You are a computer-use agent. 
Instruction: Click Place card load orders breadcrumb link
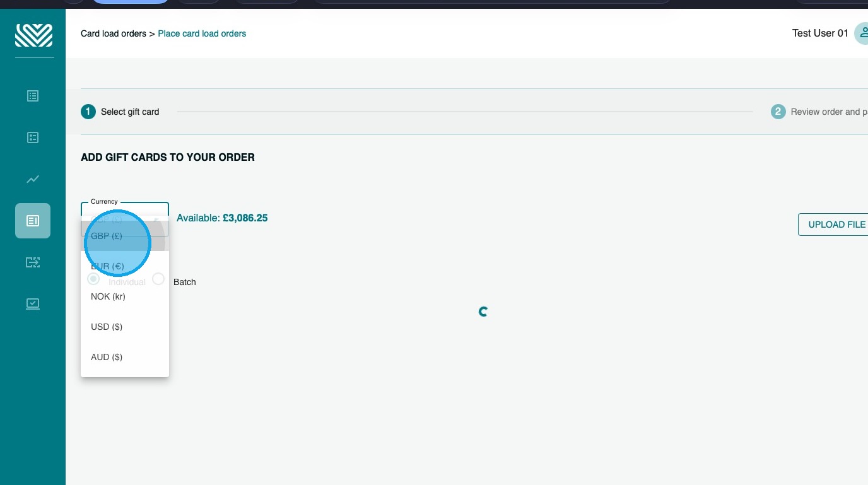point(202,33)
